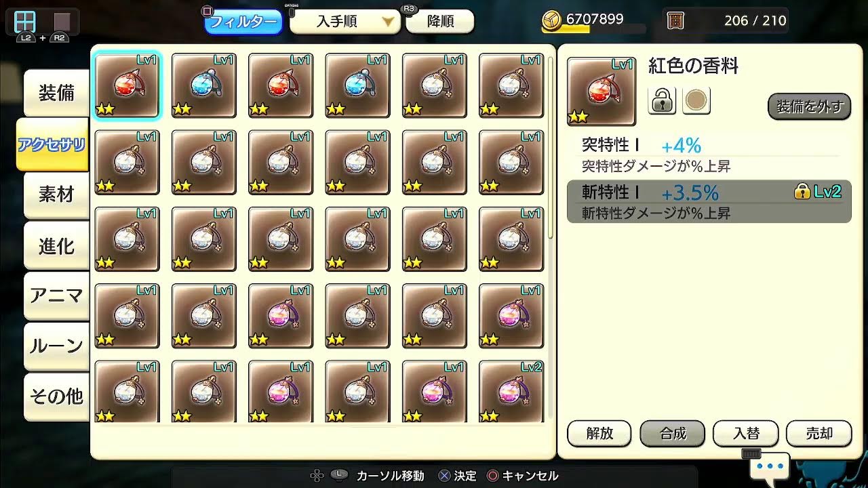Click the 装備を外す button
The height and width of the screenshot is (488, 868).
click(x=809, y=106)
